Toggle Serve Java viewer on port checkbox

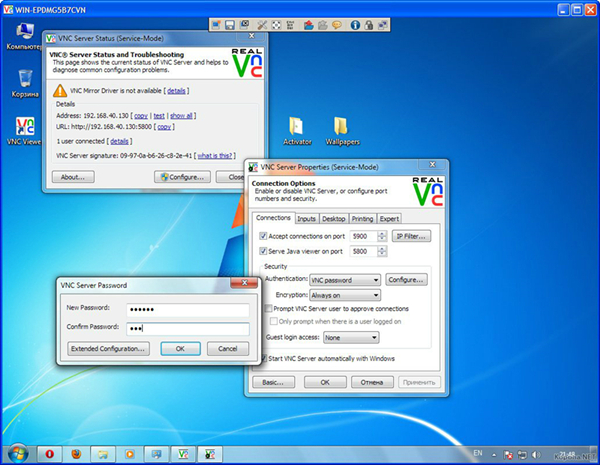coord(263,250)
